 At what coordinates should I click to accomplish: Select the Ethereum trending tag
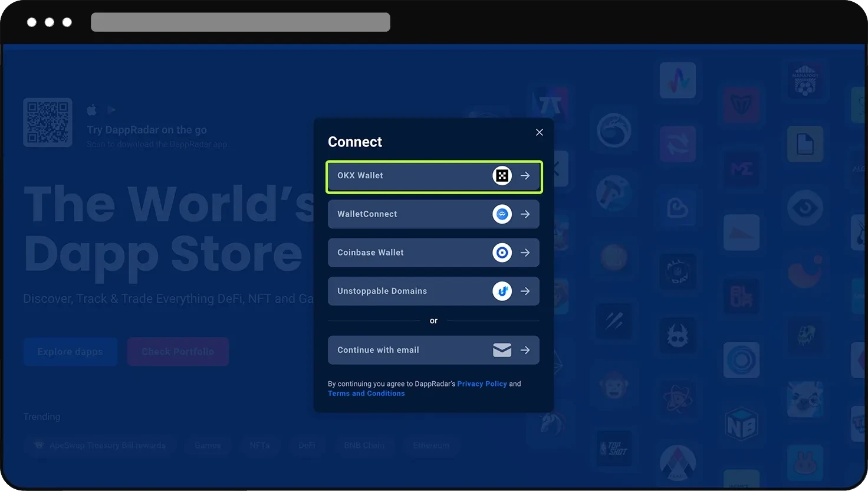(x=431, y=446)
